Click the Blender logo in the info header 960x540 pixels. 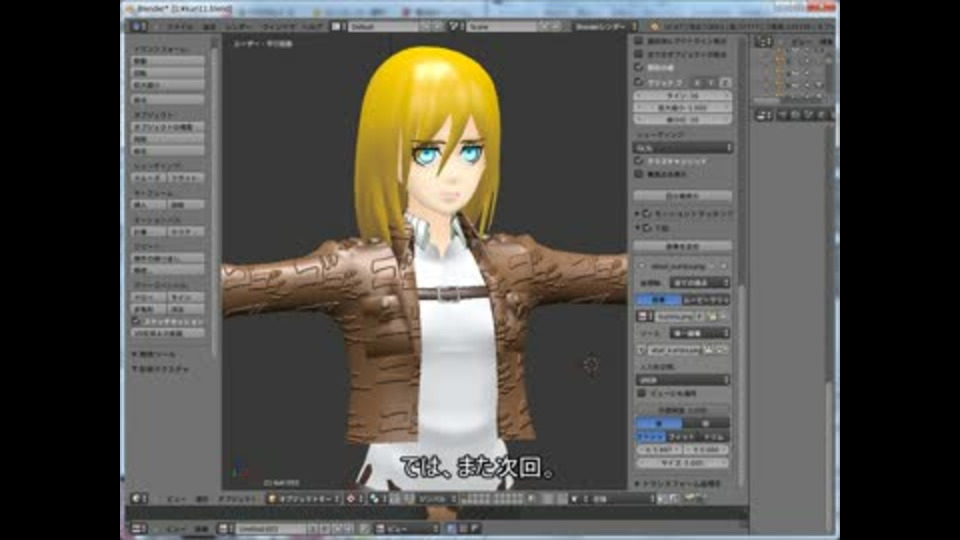(654, 26)
